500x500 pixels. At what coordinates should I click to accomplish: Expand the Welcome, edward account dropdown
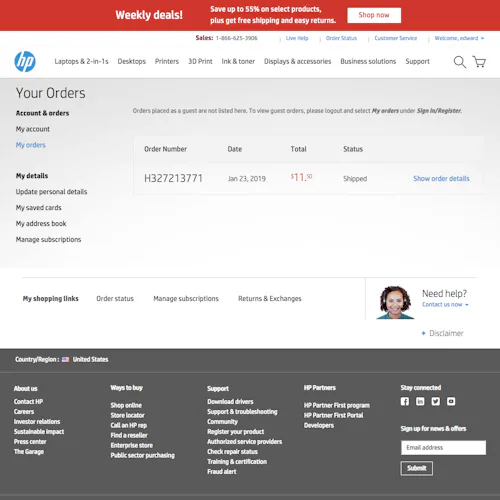tap(459, 38)
